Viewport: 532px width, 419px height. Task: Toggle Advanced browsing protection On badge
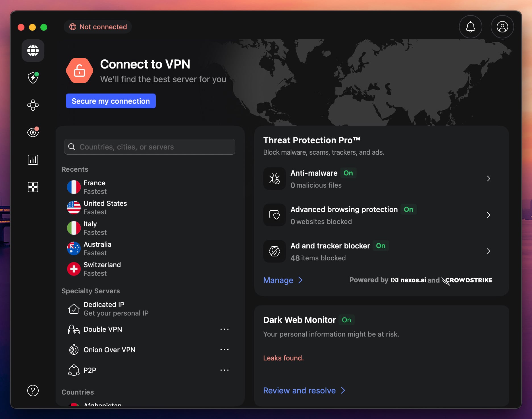click(409, 209)
